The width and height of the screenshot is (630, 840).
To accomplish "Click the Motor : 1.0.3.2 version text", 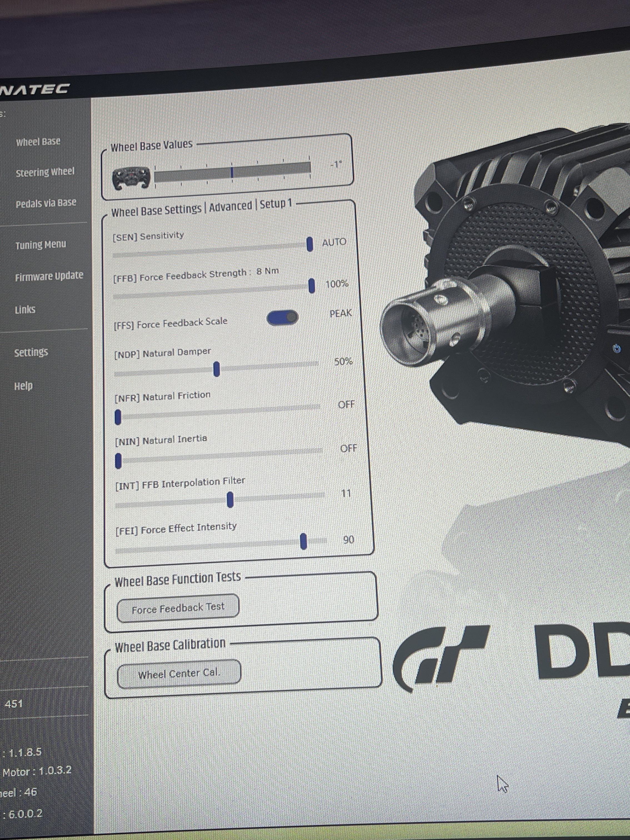I will (37, 771).
